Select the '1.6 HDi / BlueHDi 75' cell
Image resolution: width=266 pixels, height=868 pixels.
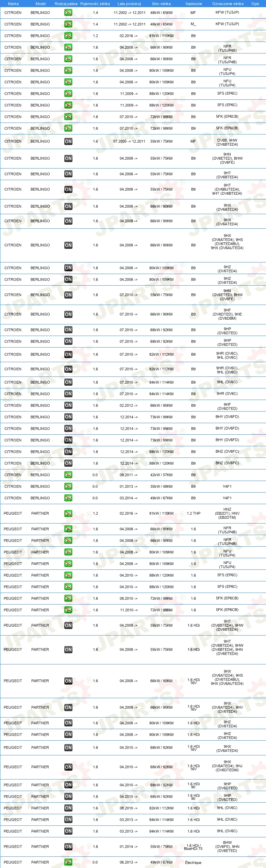pyautogui.click(x=193, y=847)
